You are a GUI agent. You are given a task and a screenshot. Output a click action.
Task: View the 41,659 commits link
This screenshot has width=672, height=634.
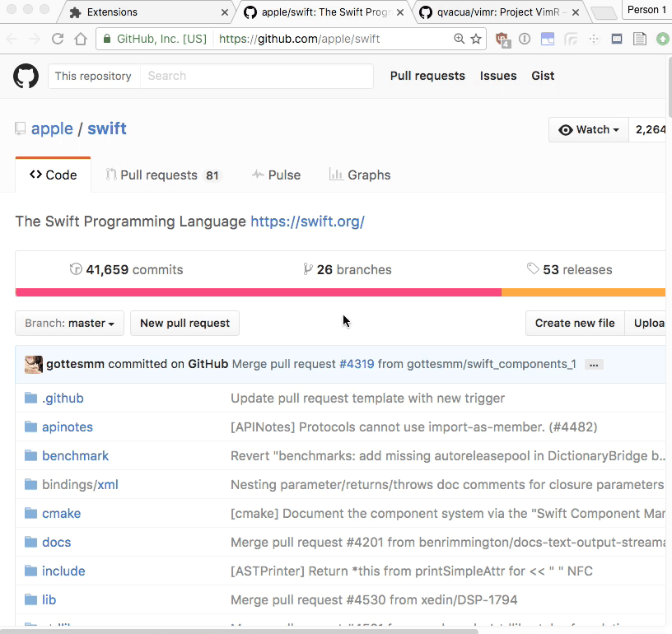127,269
